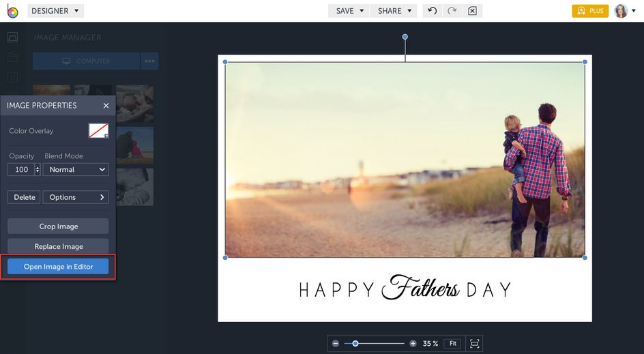Click the zoom out minus icon
644x354 pixels.
pos(336,343)
